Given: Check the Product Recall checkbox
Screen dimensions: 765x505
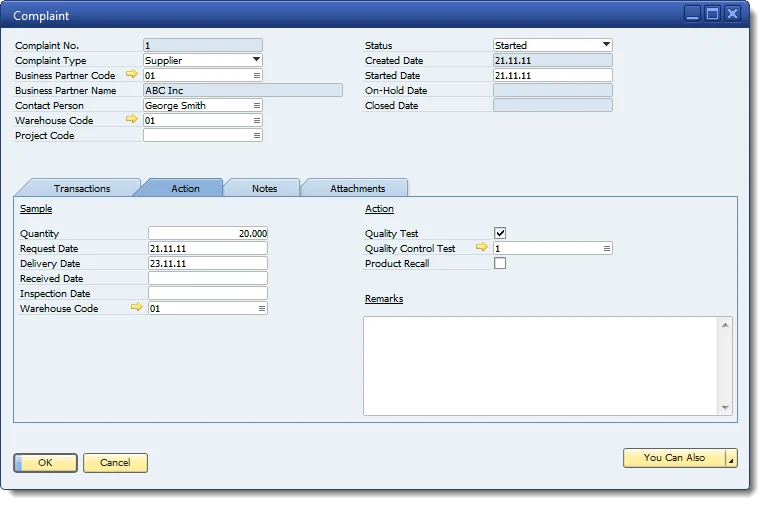Looking at the screenshot, I should pyautogui.click(x=500, y=263).
